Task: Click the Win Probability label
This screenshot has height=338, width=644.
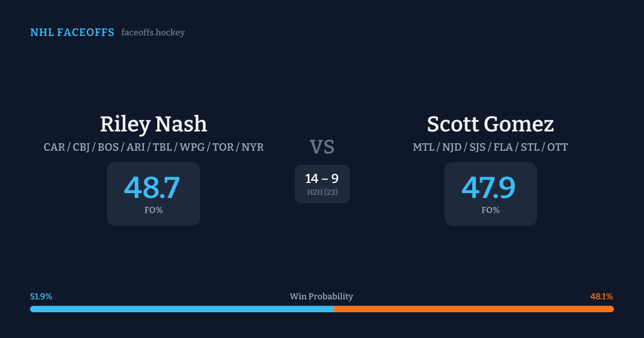Action: tap(321, 297)
